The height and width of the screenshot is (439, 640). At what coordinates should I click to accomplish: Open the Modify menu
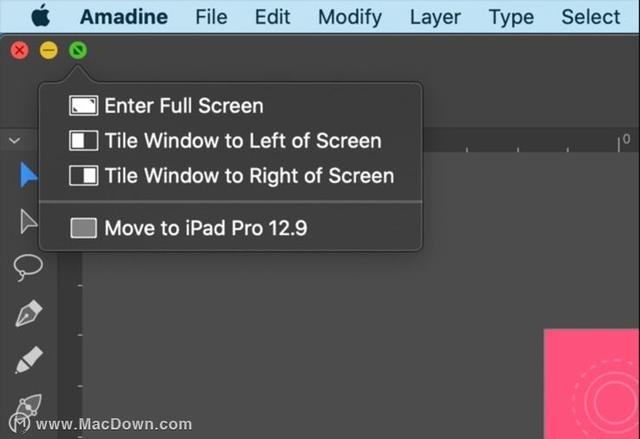(x=349, y=17)
